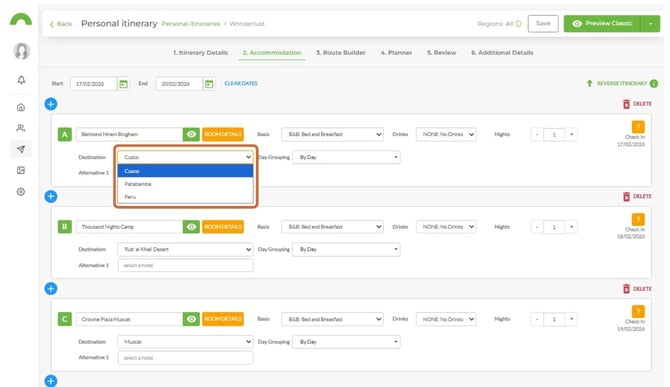Open the End date calendar picker
670x387 pixels.
click(209, 84)
